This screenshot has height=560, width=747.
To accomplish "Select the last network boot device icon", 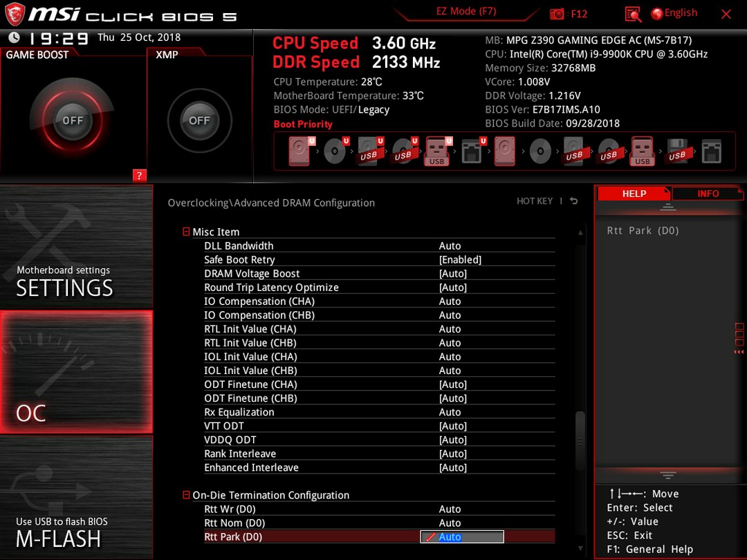I will point(711,151).
